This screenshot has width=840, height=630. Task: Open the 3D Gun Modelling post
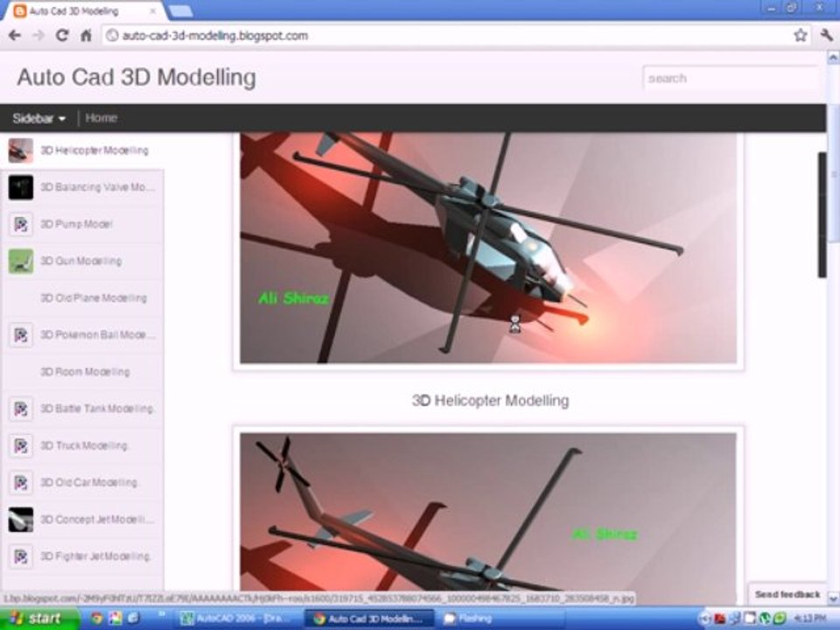tap(81, 262)
